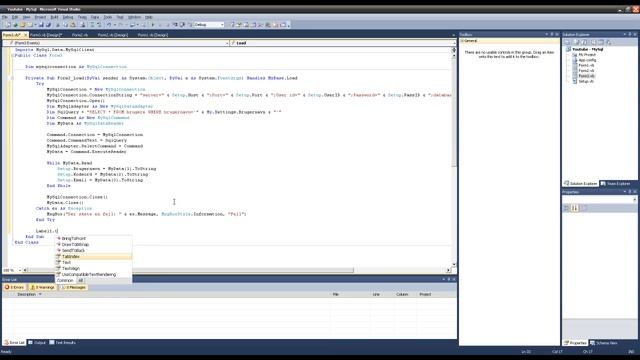
Task: Open the Help menu
Action: coord(149,17)
